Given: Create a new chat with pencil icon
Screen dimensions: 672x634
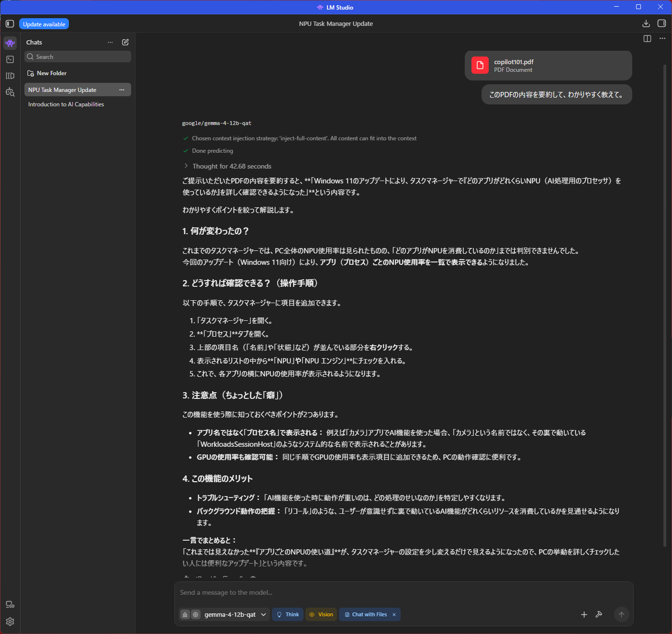Looking at the screenshot, I should [x=125, y=42].
